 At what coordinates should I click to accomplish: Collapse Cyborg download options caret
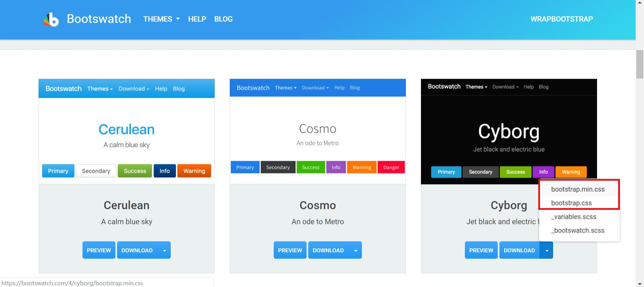[x=547, y=250]
